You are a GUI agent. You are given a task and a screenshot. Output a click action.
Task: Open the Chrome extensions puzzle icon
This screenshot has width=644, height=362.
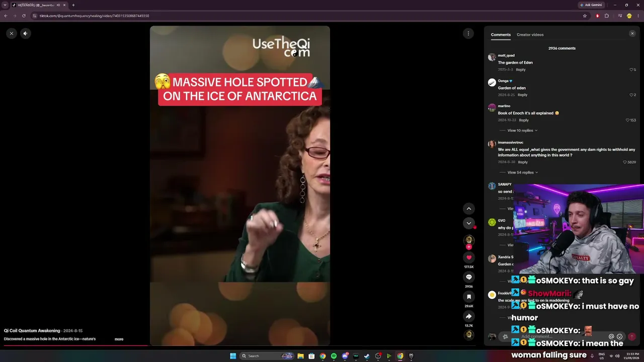(607, 16)
